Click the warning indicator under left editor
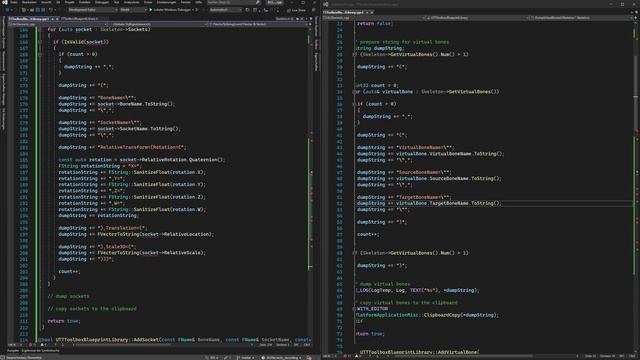Viewport: 640px width, 360px height. [43, 345]
